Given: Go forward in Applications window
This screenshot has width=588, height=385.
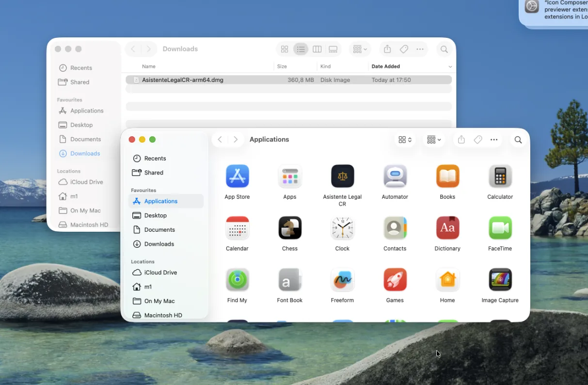Looking at the screenshot, I should pos(236,140).
